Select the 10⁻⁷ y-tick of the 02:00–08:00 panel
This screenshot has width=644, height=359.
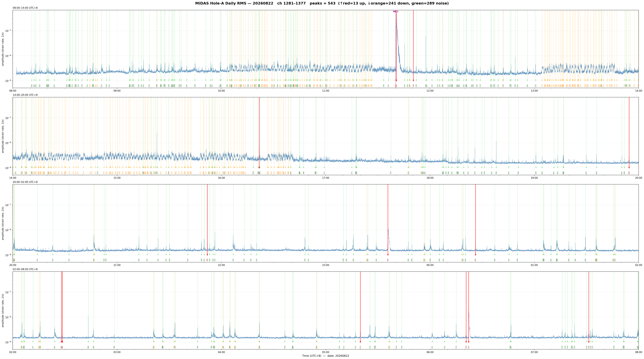8,292
